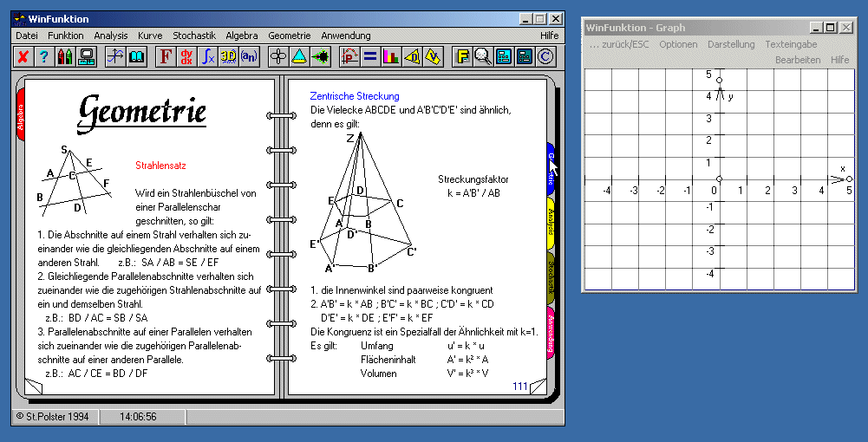Click the copyright C icon
868x442 pixels.
coord(545,56)
